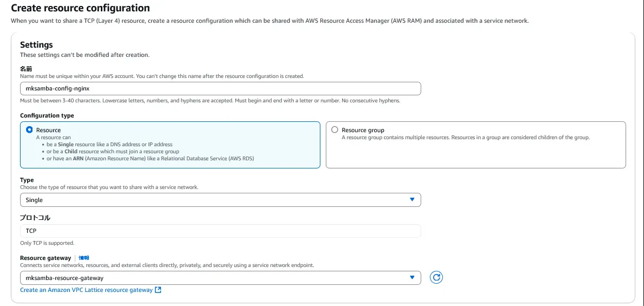Click the external link icon beside Create resource gateway
This screenshot has height=306, width=644.
[158, 290]
